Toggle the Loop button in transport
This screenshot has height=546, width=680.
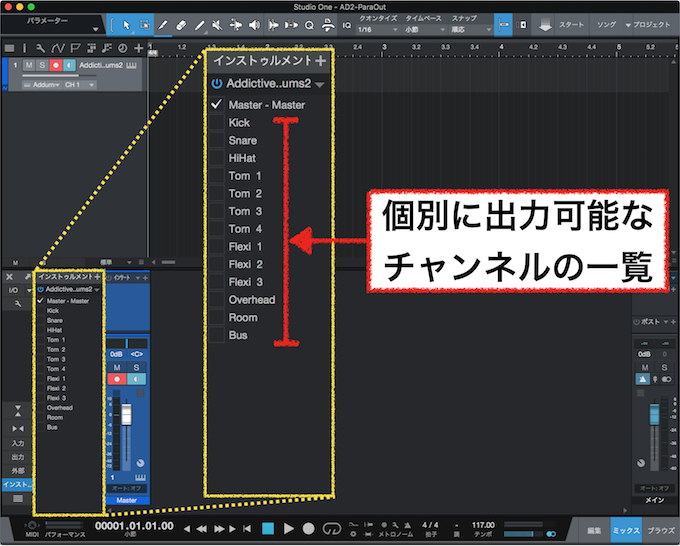pos(332,529)
